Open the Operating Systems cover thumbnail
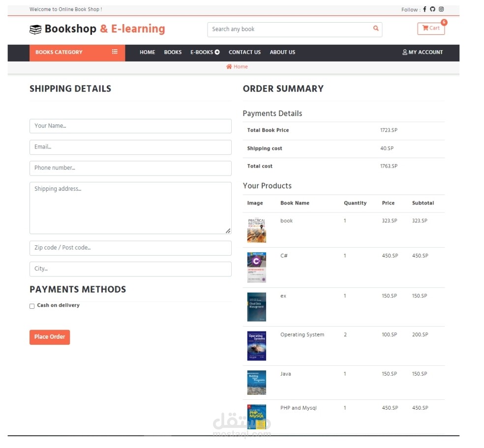484x448 pixels. pos(256,346)
